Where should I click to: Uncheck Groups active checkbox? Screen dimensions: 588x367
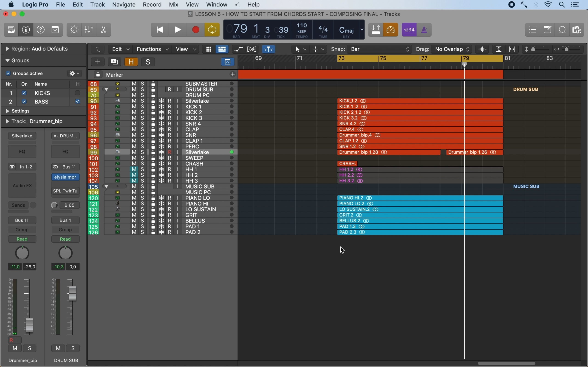[x=8, y=73]
